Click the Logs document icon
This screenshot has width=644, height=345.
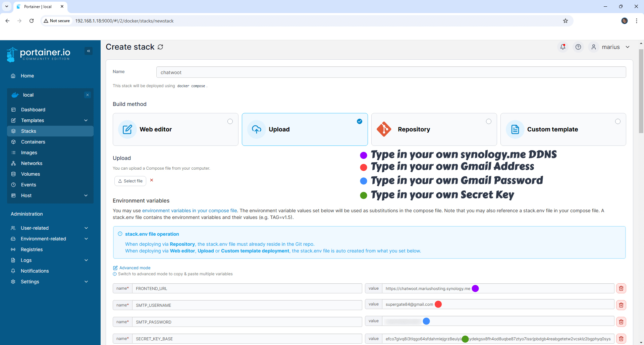coord(13,260)
